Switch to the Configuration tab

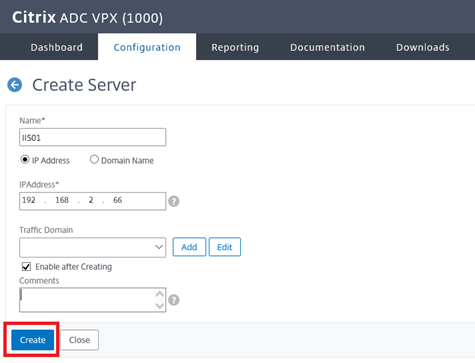(147, 47)
